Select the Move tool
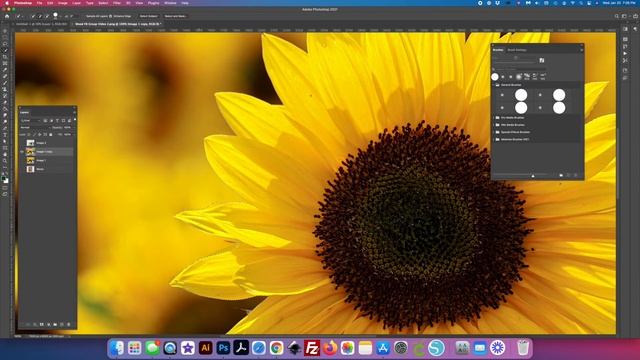640x360 pixels. click(x=5, y=31)
